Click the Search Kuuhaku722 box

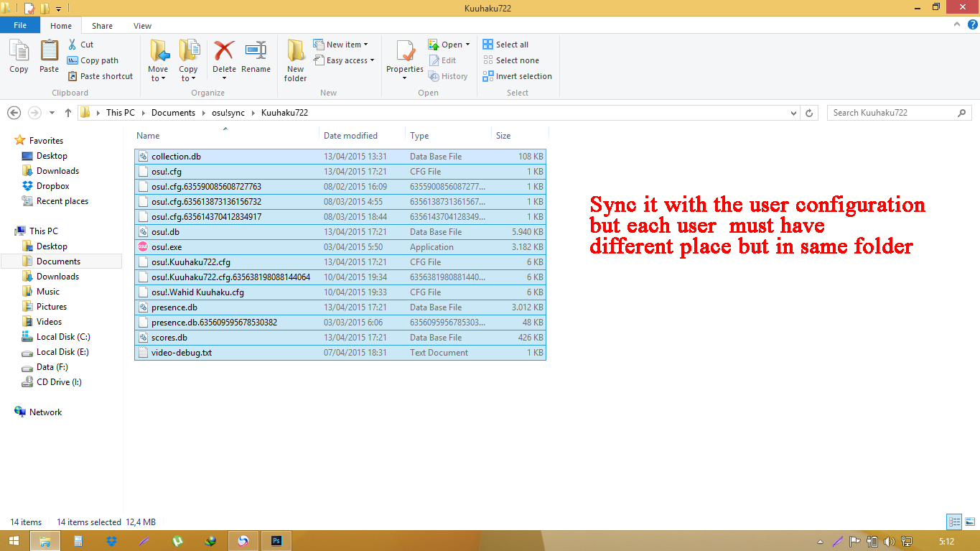(x=900, y=113)
